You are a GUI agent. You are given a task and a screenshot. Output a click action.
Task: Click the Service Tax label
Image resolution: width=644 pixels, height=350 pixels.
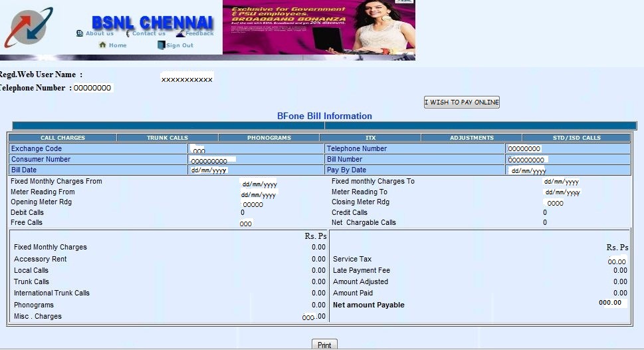click(x=352, y=259)
